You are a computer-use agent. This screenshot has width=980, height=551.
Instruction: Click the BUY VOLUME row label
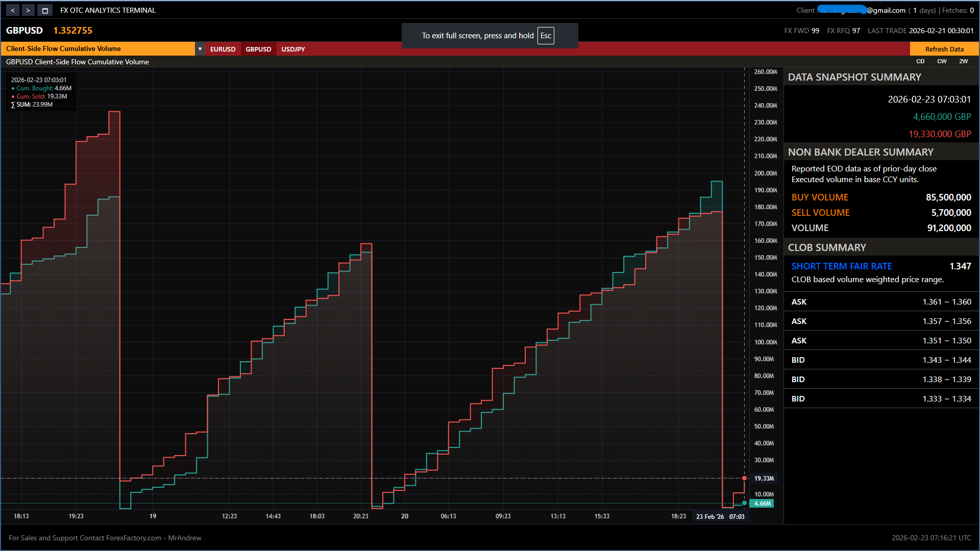pos(820,197)
